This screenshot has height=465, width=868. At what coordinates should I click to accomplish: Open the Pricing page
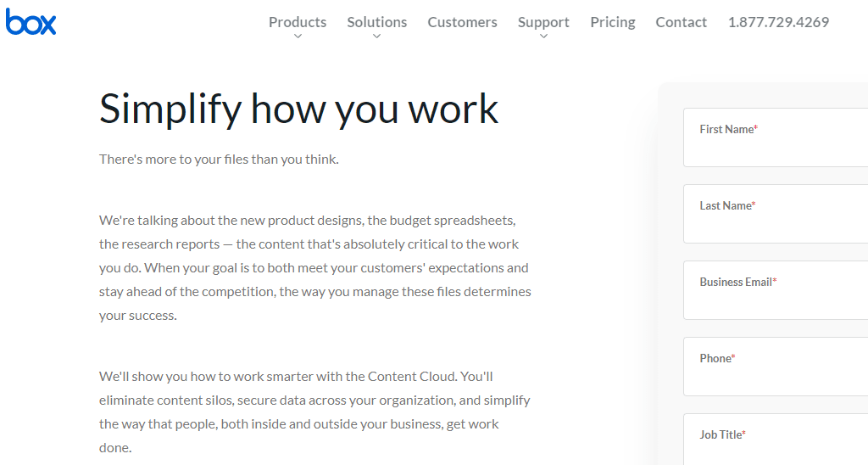tap(612, 22)
